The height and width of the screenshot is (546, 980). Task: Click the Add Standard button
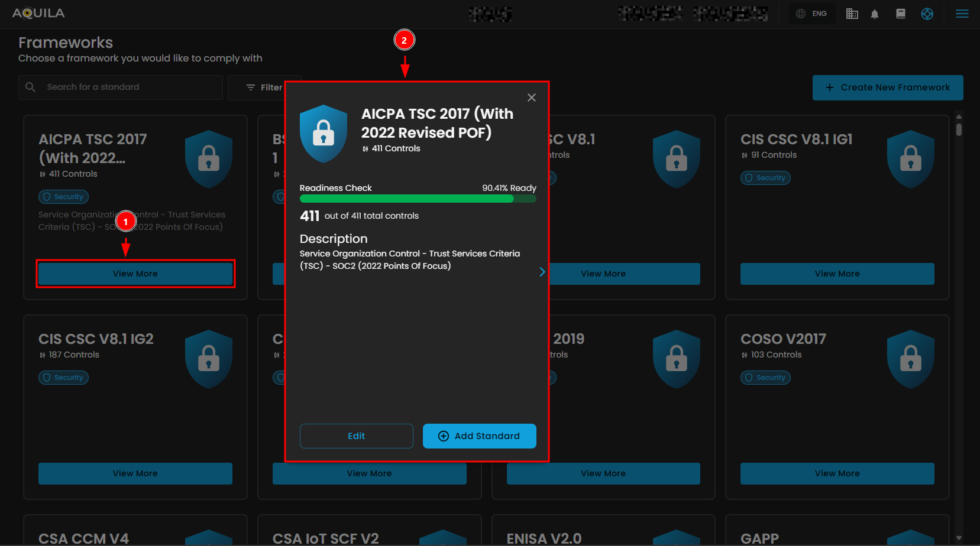(479, 436)
